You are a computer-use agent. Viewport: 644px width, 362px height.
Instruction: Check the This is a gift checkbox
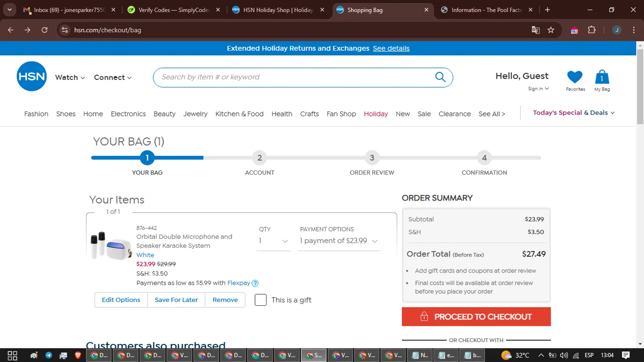pos(261,300)
